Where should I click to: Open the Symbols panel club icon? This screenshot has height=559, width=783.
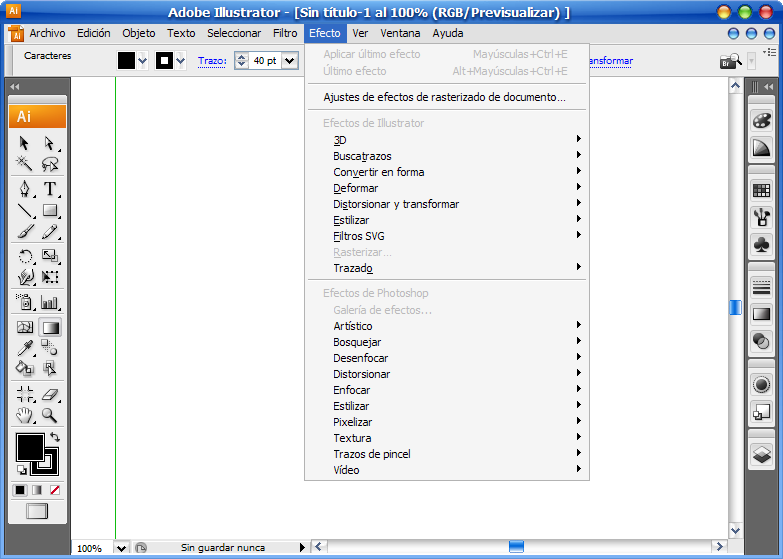(761, 244)
